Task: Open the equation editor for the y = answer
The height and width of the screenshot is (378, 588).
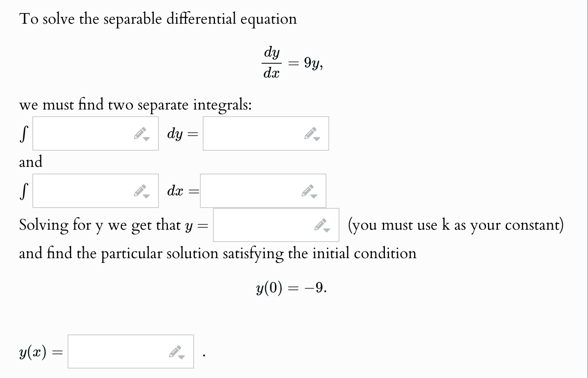Action: (x=321, y=225)
